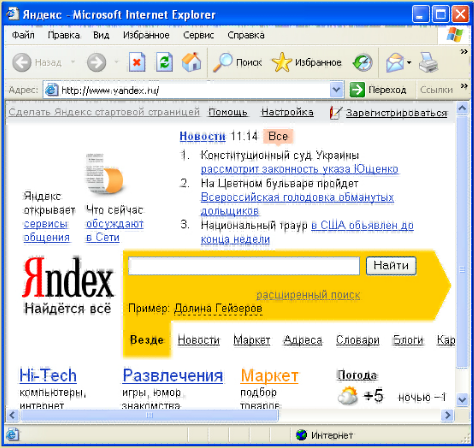Select the Словари search tab
The width and height of the screenshot is (474, 448).
(x=358, y=340)
